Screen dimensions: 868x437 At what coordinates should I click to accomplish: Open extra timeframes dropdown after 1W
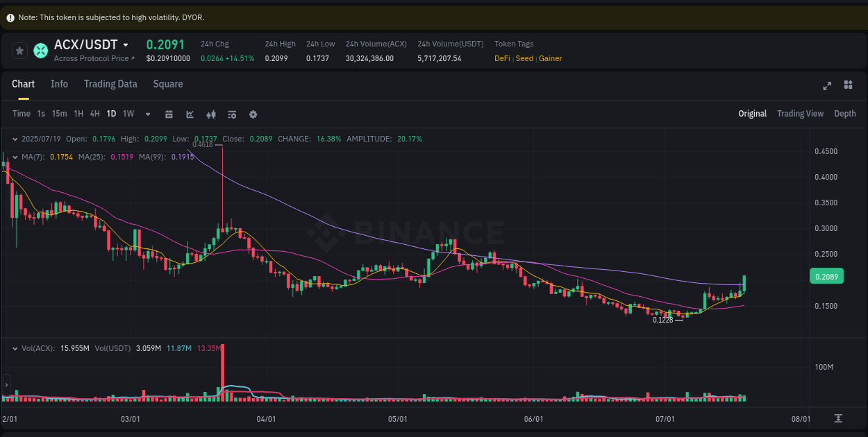147,114
